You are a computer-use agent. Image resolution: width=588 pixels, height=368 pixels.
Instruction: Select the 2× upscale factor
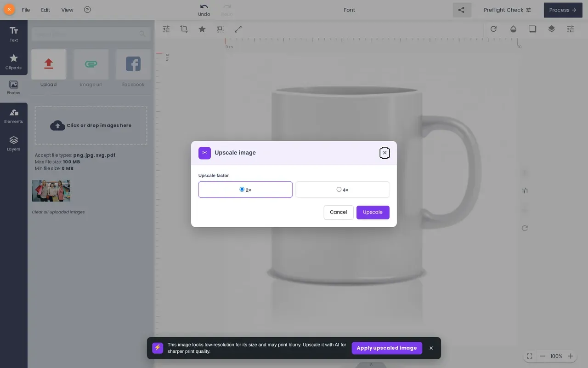click(x=245, y=190)
